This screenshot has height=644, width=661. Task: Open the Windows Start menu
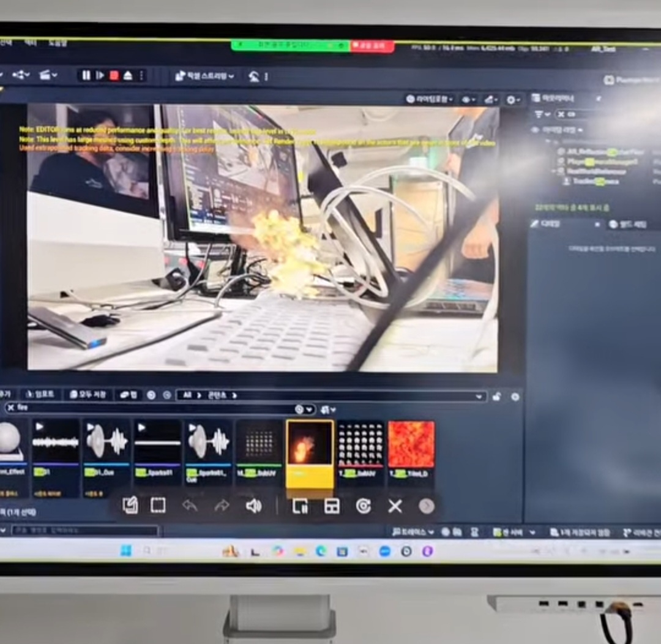pos(126,550)
